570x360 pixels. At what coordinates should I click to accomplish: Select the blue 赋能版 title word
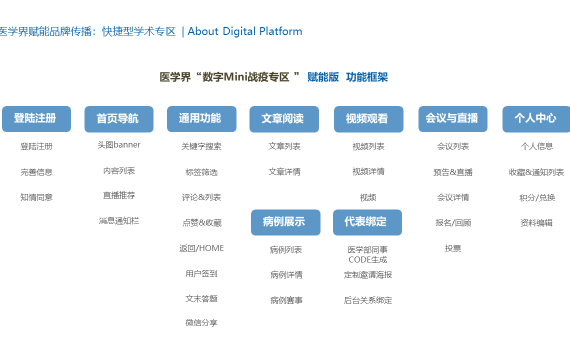point(323,77)
